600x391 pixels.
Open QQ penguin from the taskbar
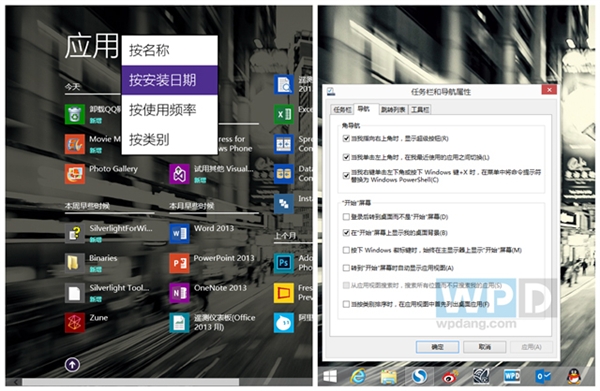(x=574, y=376)
